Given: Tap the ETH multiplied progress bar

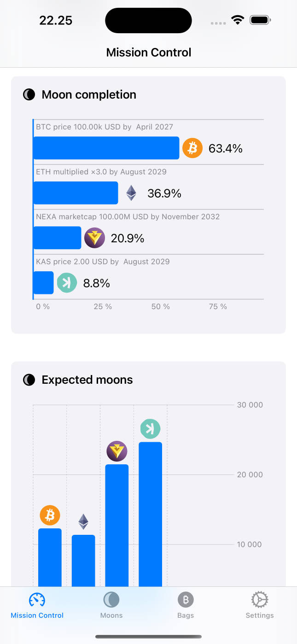Looking at the screenshot, I should pyautogui.click(x=76, y=193).
